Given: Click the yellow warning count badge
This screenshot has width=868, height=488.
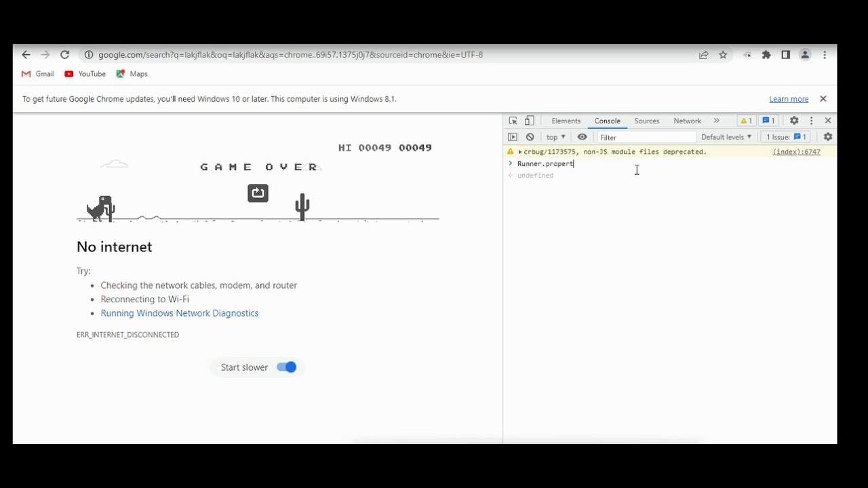Looking at the screenshot, I should click(x=745, y=121).
